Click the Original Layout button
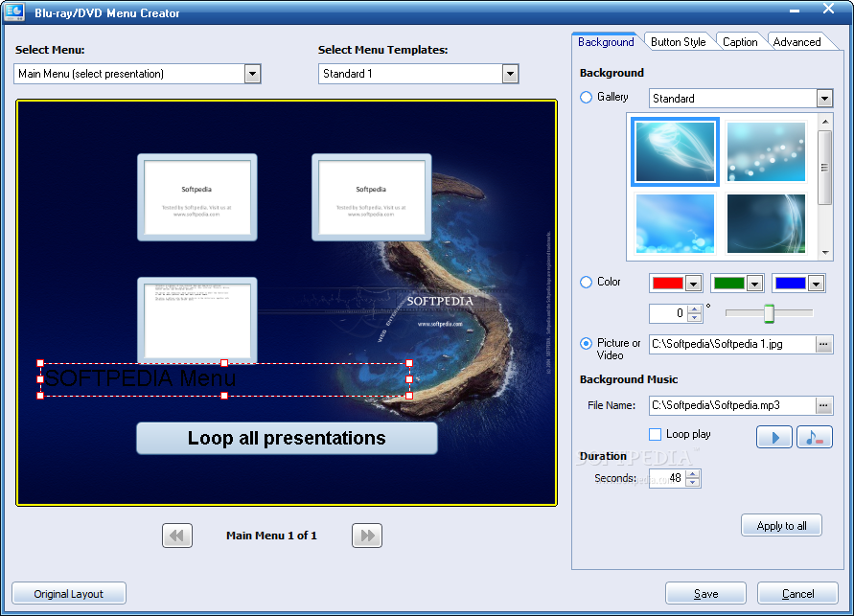The width and height of the screenshot is (854, 616). [69, 594]
